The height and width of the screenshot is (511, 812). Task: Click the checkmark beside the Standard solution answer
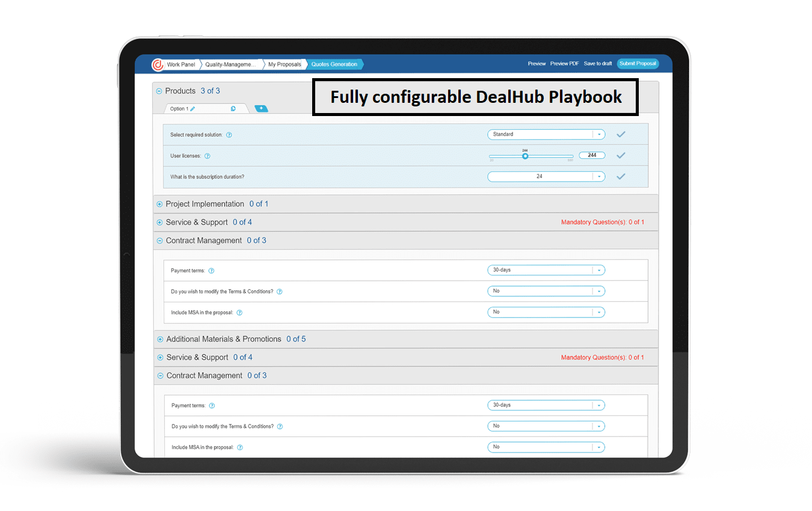click(621, 134)
